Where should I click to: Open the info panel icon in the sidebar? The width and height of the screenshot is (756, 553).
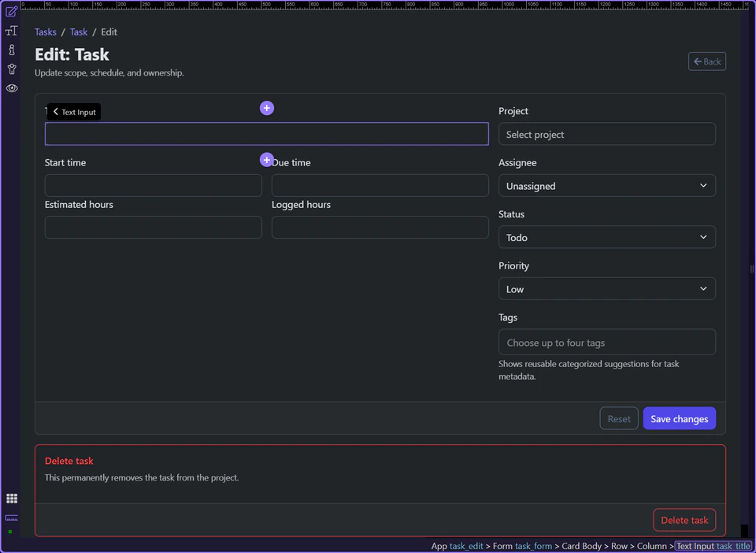click(11, 50)
